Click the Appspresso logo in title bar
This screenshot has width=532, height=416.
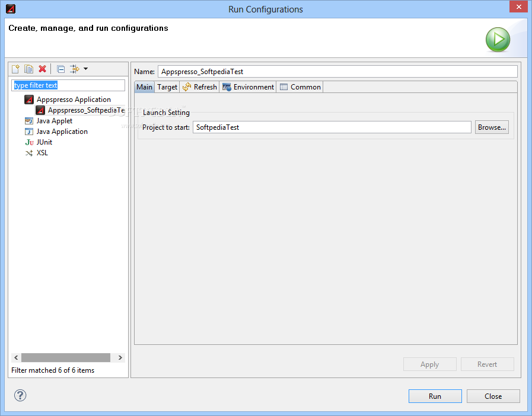11,9
